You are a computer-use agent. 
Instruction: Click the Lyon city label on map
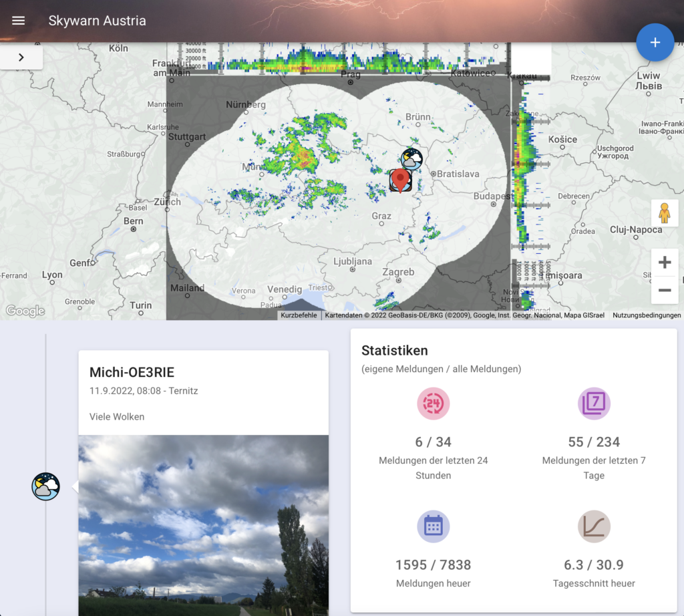pyautogui.click(x=52, y=275)
